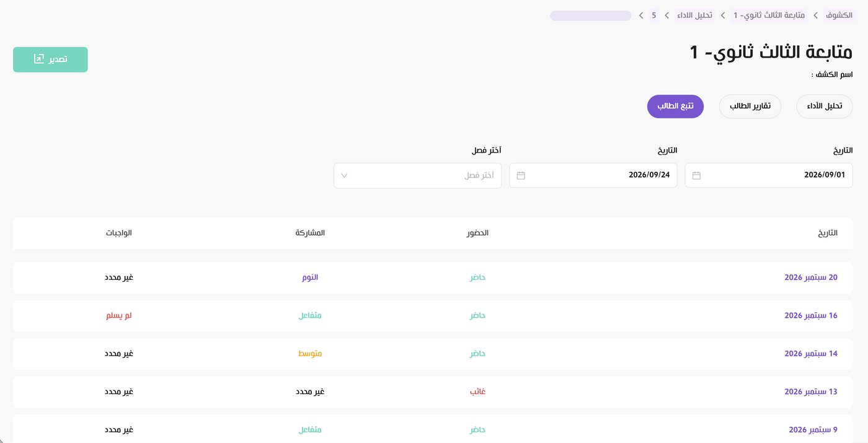Image resolution: width=868 pixels, height=443 pixels.
Task: Click النوم participation in the 20 سبتمبر row
Action: click(310, 277)
